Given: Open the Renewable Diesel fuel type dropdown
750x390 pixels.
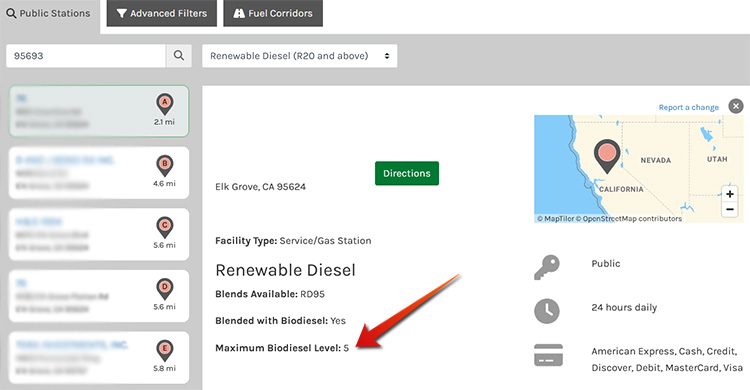Looking at the screenshot, I should pyautogui.click(x=299, y=56).
